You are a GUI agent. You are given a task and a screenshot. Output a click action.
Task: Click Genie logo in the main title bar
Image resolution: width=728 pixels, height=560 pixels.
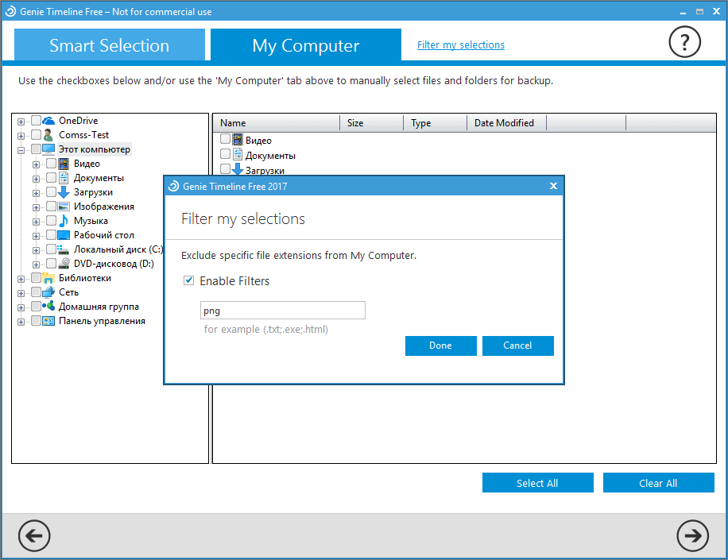point(10,12)
